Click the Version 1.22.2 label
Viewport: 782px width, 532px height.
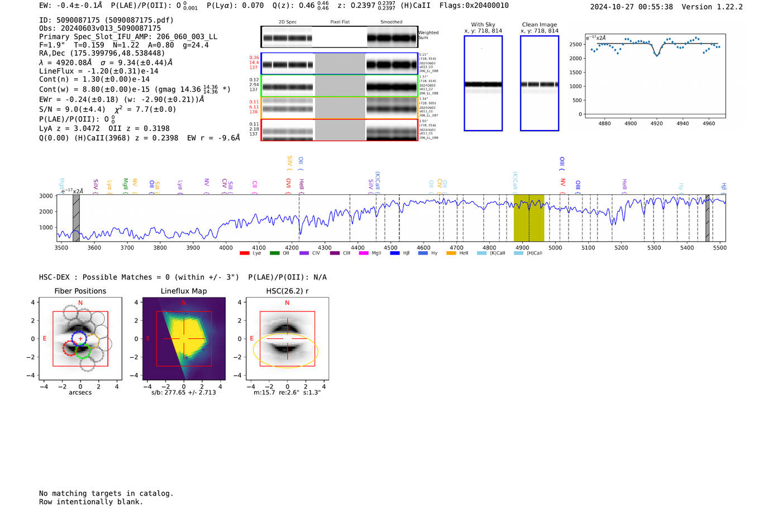click(712, 7)
